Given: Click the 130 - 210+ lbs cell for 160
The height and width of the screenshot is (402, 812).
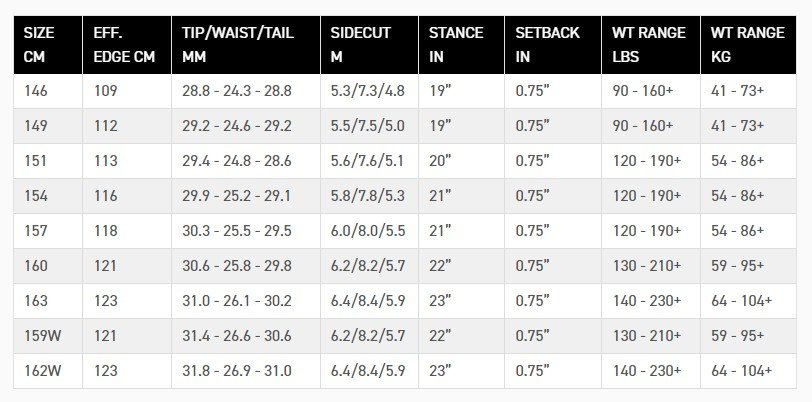Looking at the screenshot, I should point(651,266).
